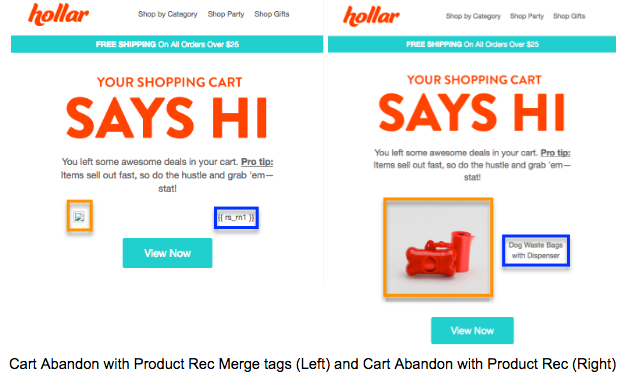The width and height of the screenshot is (625, 380).
Task: Click the right YOUR SHOPPING CART heading
Action: 474,80
